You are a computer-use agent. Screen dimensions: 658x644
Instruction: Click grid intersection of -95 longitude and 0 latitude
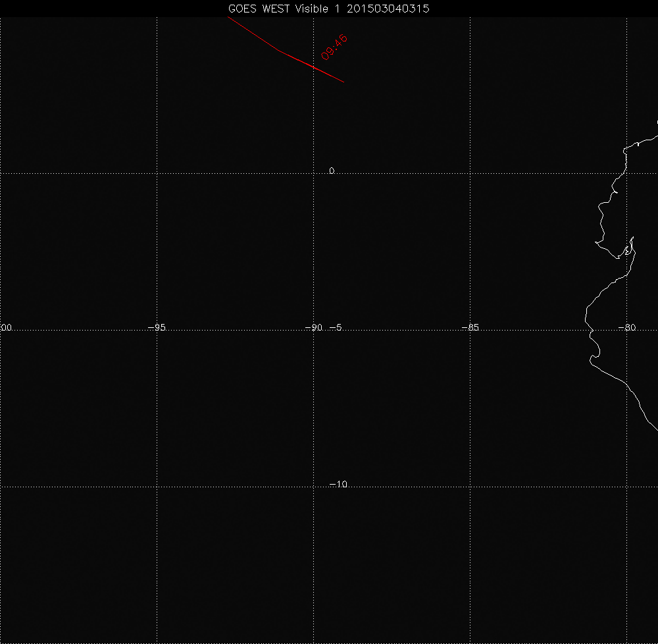pos(157,173)
